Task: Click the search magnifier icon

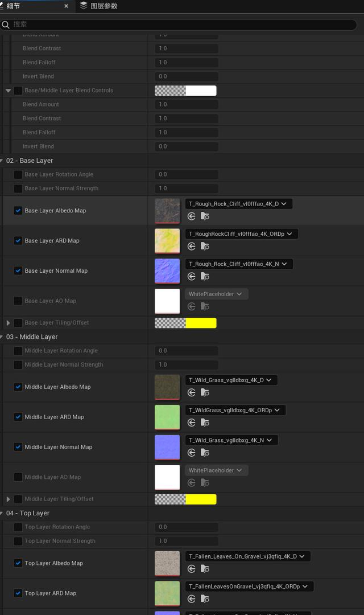Action: (x=6, y=24)
